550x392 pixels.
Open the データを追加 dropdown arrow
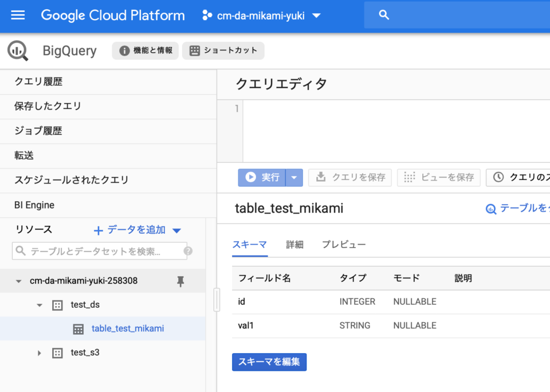pos(176,229)
